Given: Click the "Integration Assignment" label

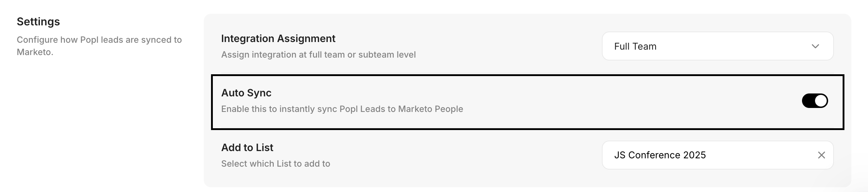Looking at the screenshot, I should point(278,38).
